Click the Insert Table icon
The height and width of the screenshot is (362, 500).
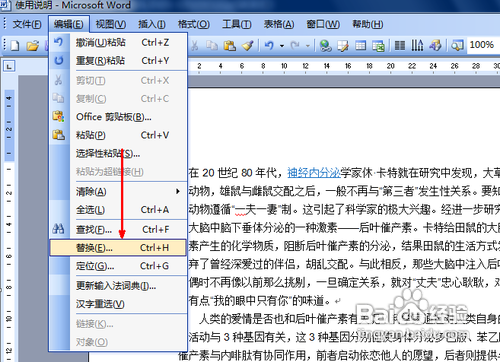click(x=360, y=45)
